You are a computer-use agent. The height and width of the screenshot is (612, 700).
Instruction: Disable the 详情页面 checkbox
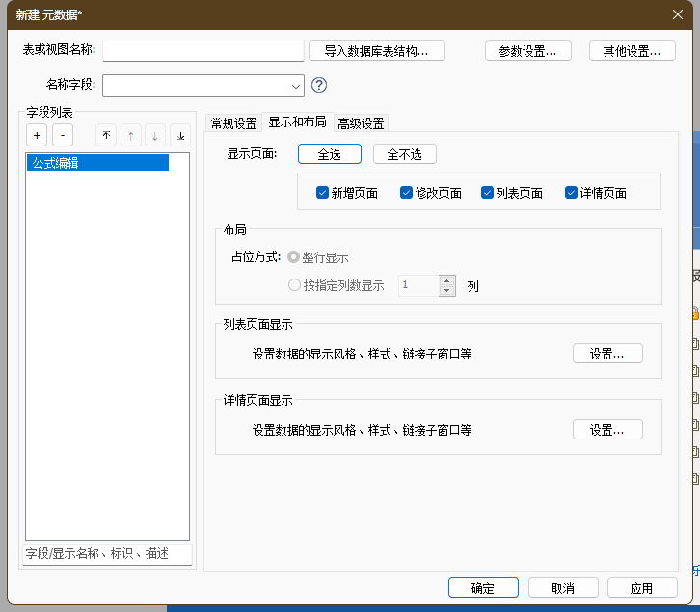tap(571, 193)
